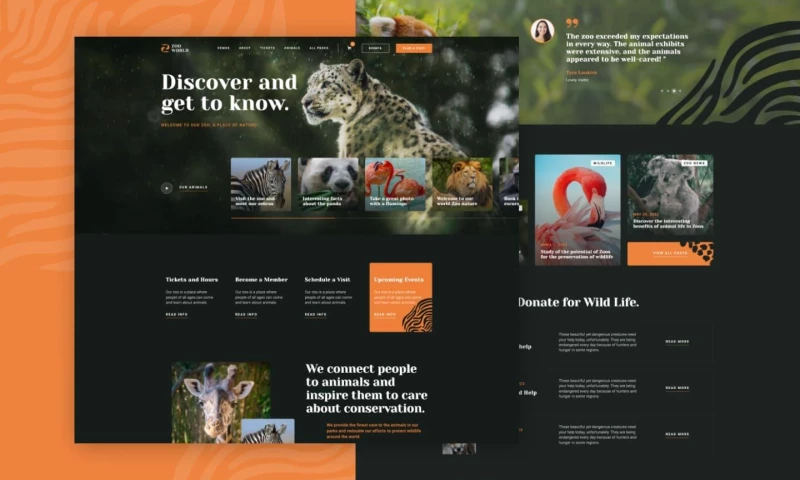Viewport: 800px width, 480px height.
Task: Click Read More in the middle donate row
Action: (677, 388)
